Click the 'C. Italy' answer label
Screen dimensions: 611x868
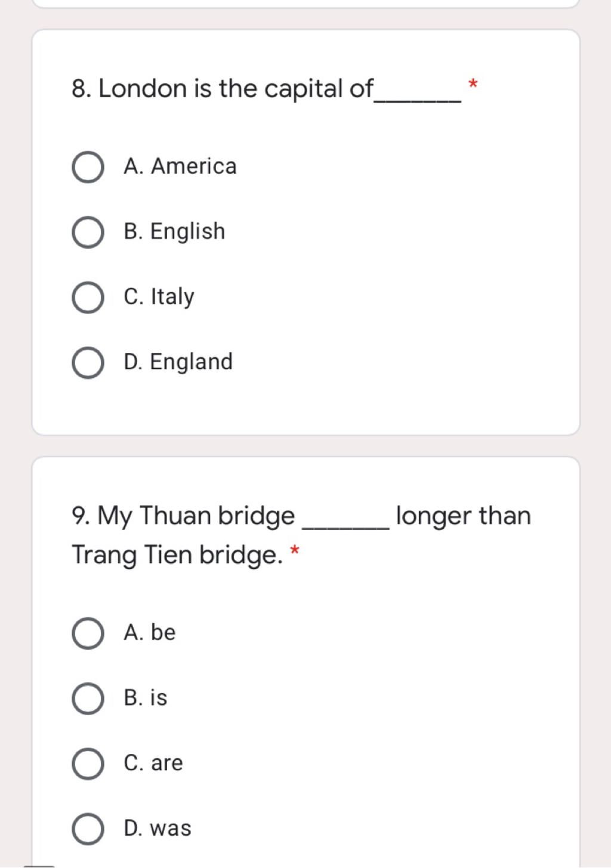coord(159,297)
